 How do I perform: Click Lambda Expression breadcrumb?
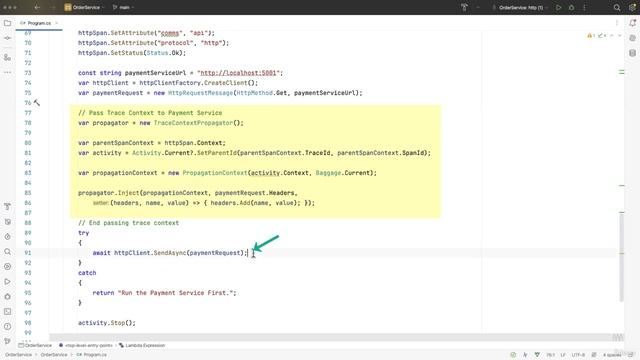pos(142,345)
